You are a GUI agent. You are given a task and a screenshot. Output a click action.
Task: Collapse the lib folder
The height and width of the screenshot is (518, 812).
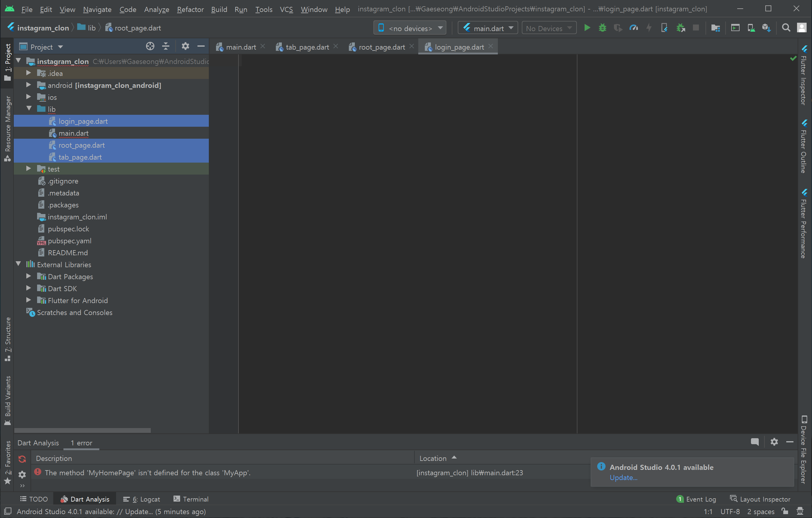click(x=29, y=109)
